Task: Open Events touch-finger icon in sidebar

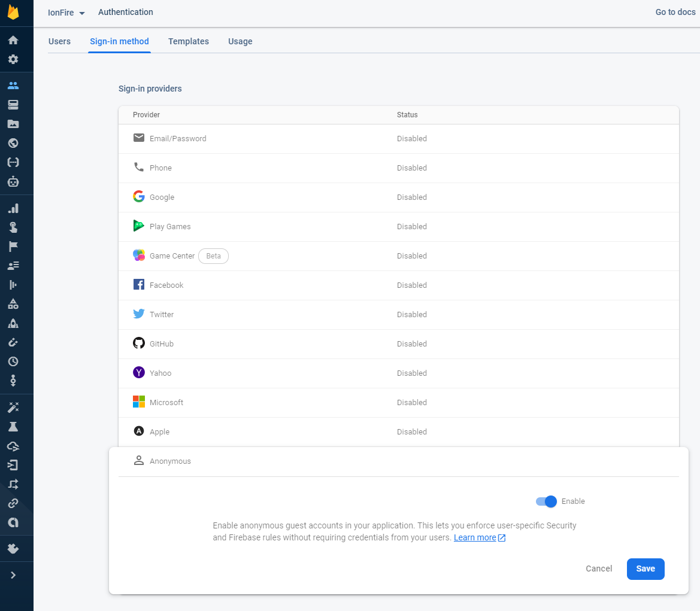Action: click(x=13, y=227)
